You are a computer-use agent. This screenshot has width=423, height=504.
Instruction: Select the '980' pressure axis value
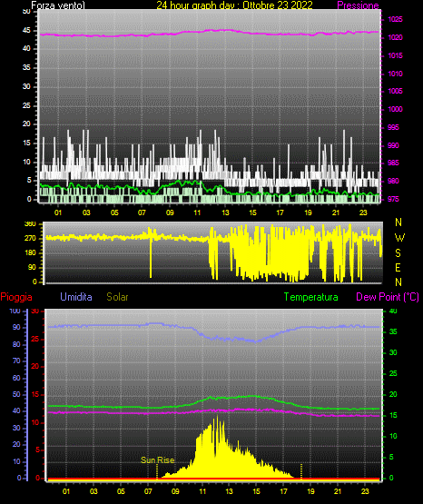[x=393, y=181]
